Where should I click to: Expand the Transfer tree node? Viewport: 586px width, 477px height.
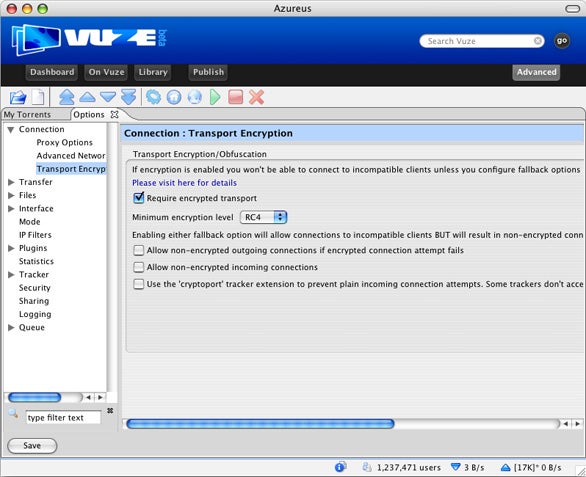click(11, 182)
